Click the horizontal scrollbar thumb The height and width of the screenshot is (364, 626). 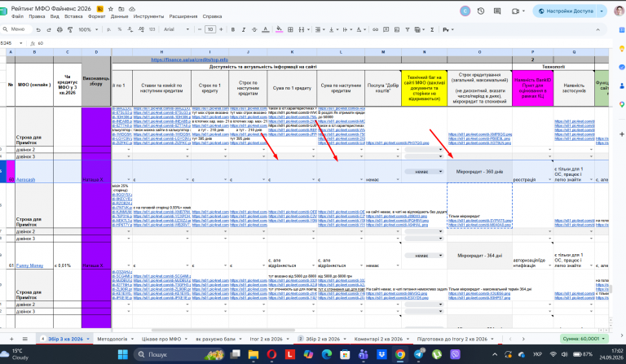click(223, 330)
